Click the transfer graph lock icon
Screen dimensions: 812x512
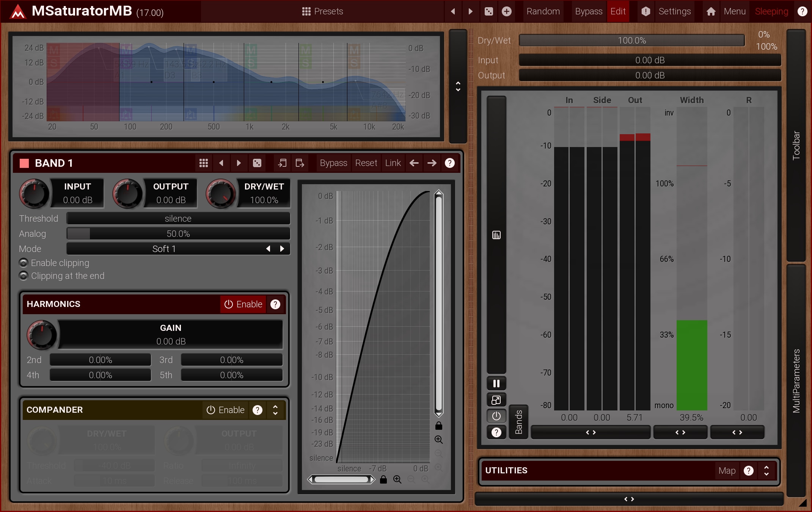point(439,426)
